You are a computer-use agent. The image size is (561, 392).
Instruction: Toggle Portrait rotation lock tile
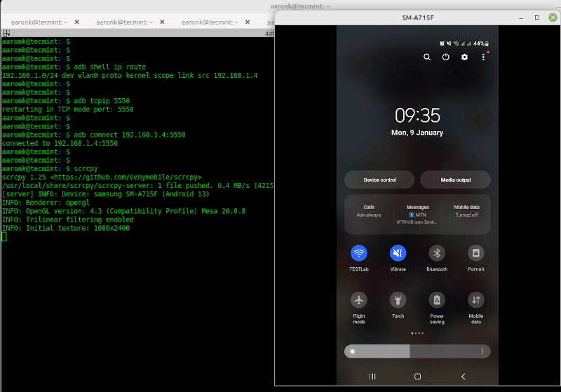(x=476, y=253)
